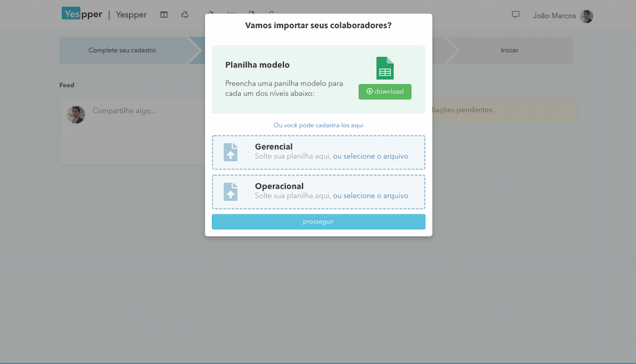636x364 pixels.
Task: Select the 'Iniciar' onboarding step
Action: click(509, 50)
